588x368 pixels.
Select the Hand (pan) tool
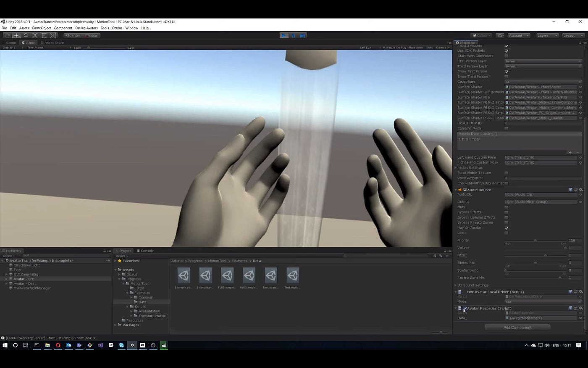click(x=7, y=35)
